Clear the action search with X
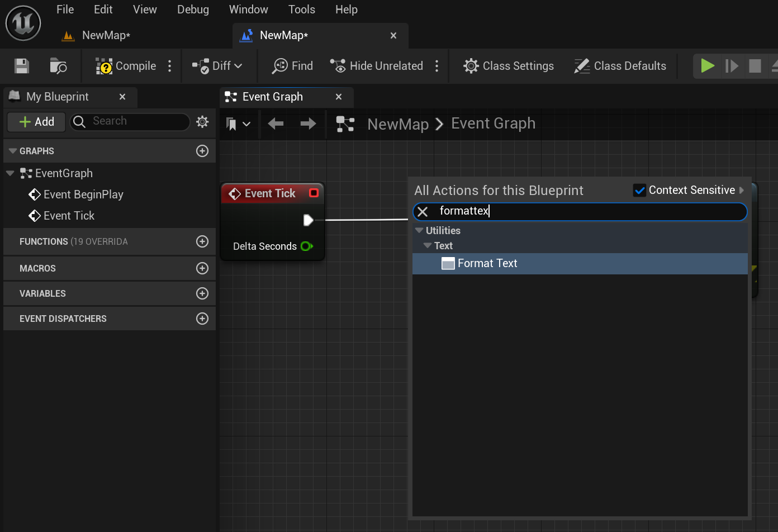 pyautogui.click(x=423, y=211)
